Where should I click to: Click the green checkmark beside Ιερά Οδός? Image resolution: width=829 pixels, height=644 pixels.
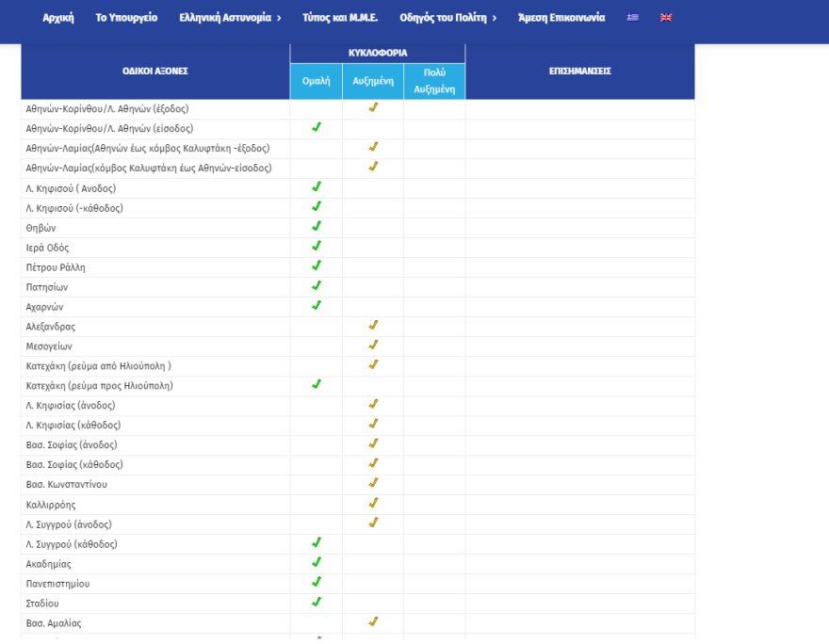coord(317,247)
